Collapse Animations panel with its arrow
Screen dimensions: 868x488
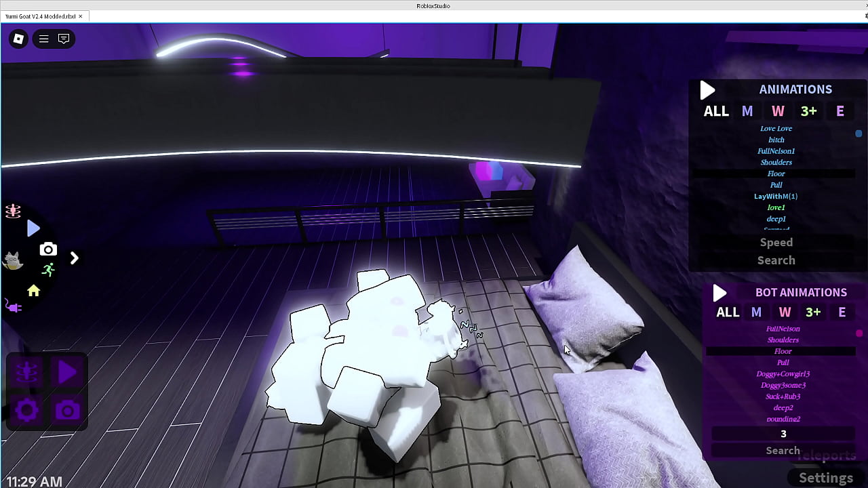707,90
